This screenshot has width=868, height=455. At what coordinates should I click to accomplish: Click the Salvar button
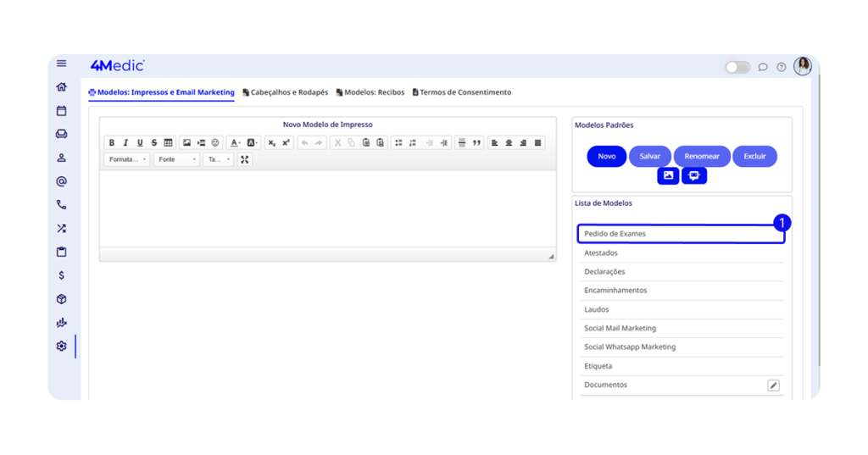click(650, 157)
